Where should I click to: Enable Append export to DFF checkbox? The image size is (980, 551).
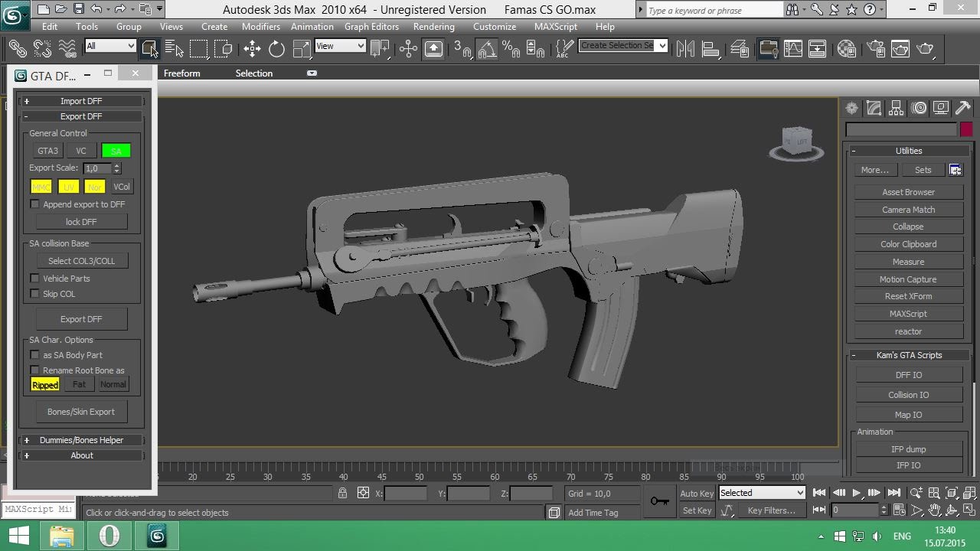(35, 204)
